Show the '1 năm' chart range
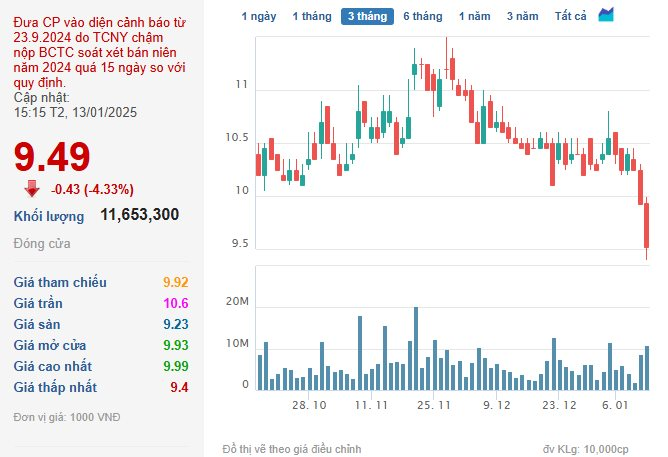 [475, 16]
